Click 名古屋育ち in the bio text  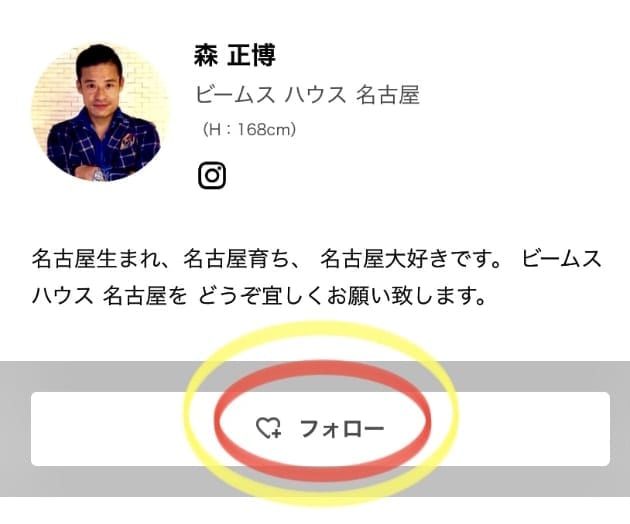236,258
